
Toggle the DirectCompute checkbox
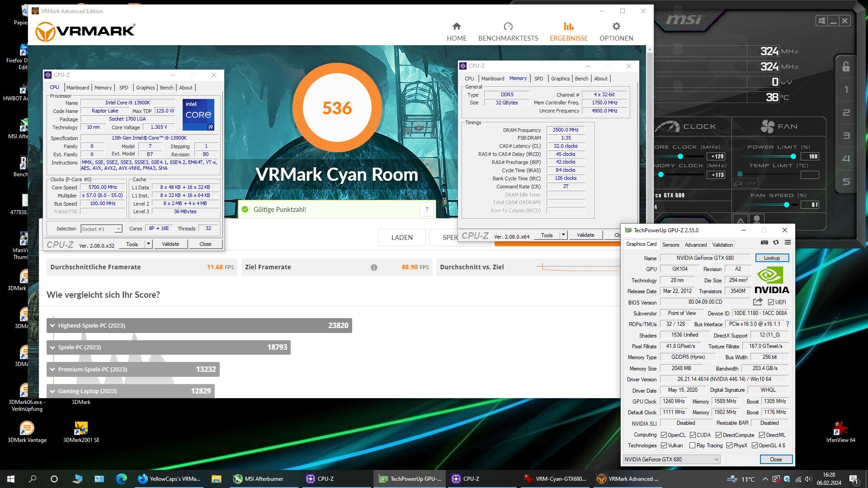(718, 435)
